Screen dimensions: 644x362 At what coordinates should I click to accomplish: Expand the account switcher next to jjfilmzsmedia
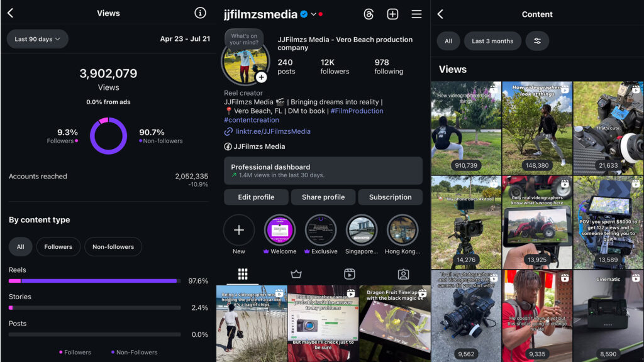[313, 14]
